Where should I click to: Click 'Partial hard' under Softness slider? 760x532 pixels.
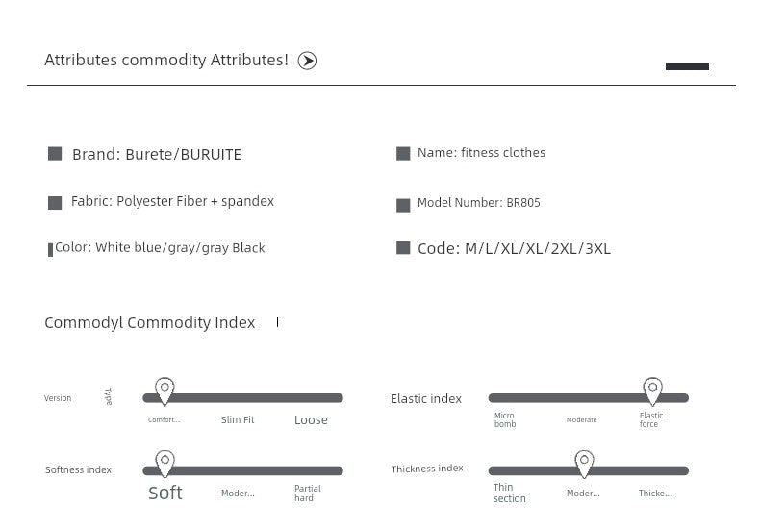pos(308,494)
